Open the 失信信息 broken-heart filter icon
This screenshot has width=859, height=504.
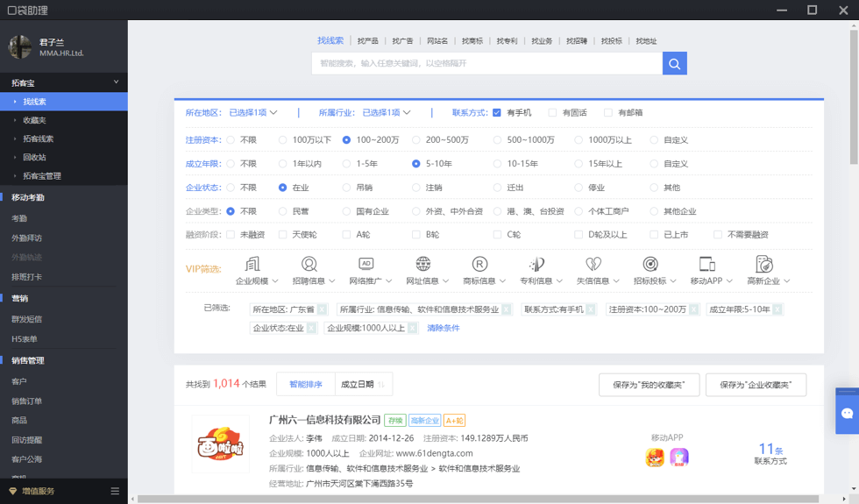(x=593, y=265)
